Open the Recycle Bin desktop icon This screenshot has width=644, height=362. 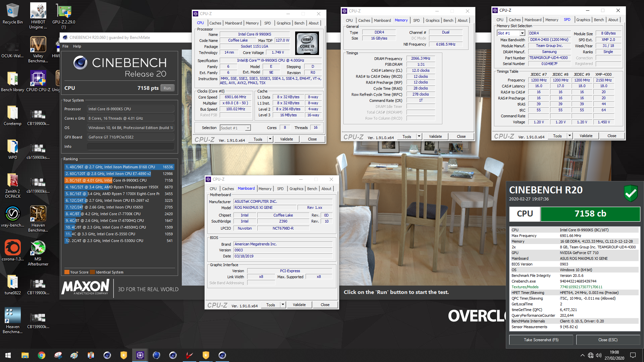12,14
